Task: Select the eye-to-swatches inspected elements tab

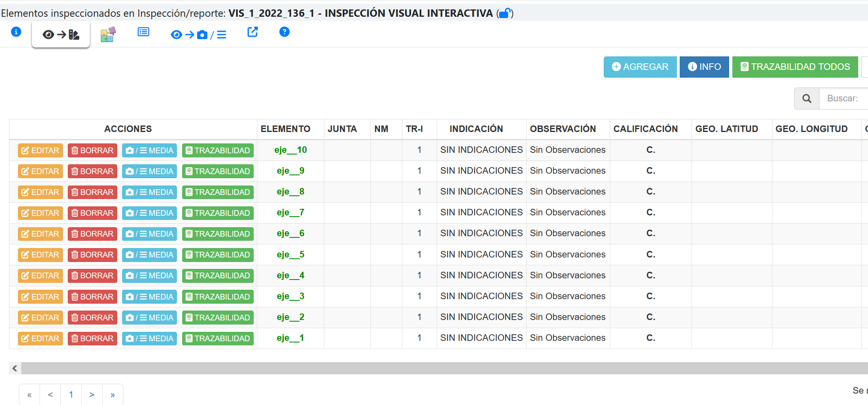Action: [61, 35]
